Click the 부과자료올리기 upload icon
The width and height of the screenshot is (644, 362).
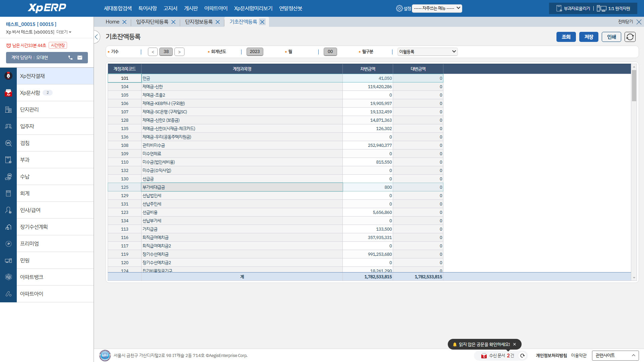(559, 8)
